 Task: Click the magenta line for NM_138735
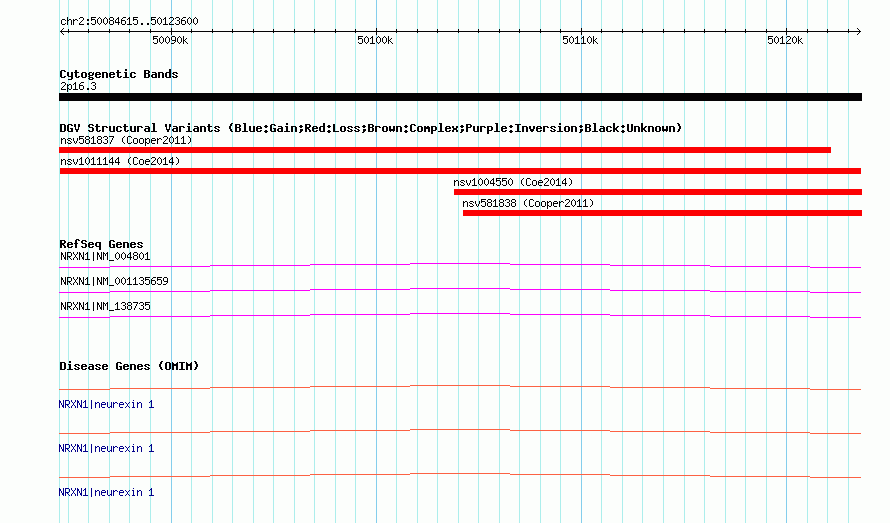[x=460, y=315]
